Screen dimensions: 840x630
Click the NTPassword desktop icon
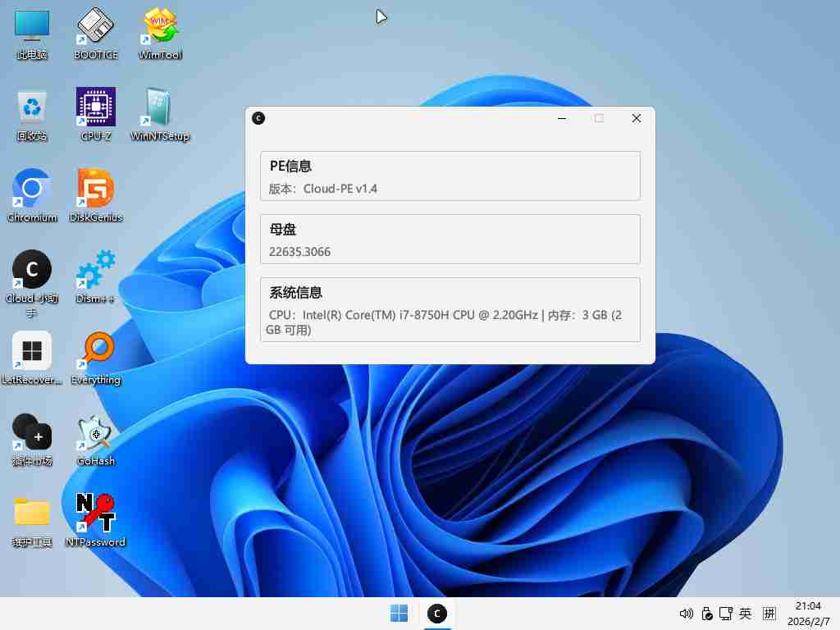[x=96, y=514]
